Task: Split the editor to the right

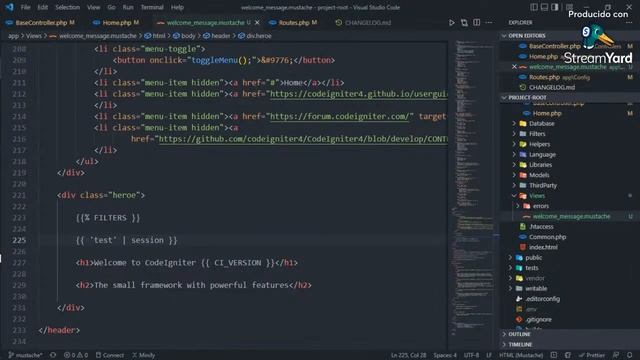Action: pos(476,23)
